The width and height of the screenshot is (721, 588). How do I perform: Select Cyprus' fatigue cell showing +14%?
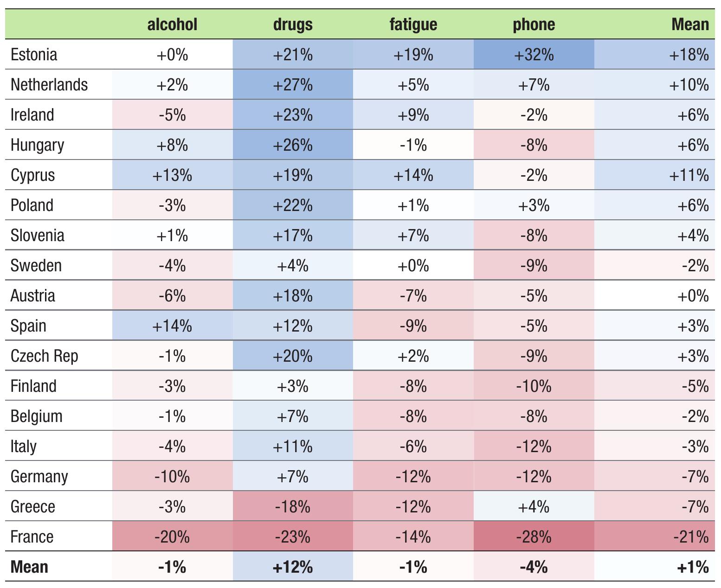click(x=413, y=175)
